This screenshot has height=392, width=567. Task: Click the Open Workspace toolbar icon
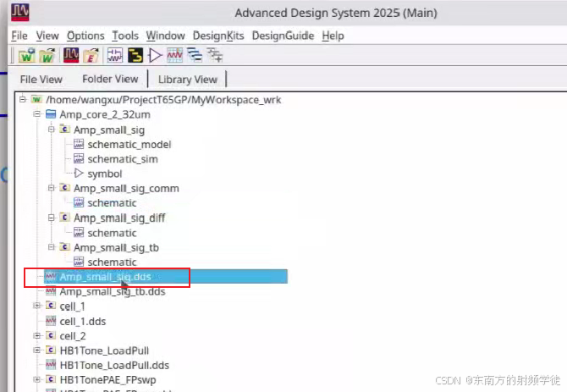47,55
